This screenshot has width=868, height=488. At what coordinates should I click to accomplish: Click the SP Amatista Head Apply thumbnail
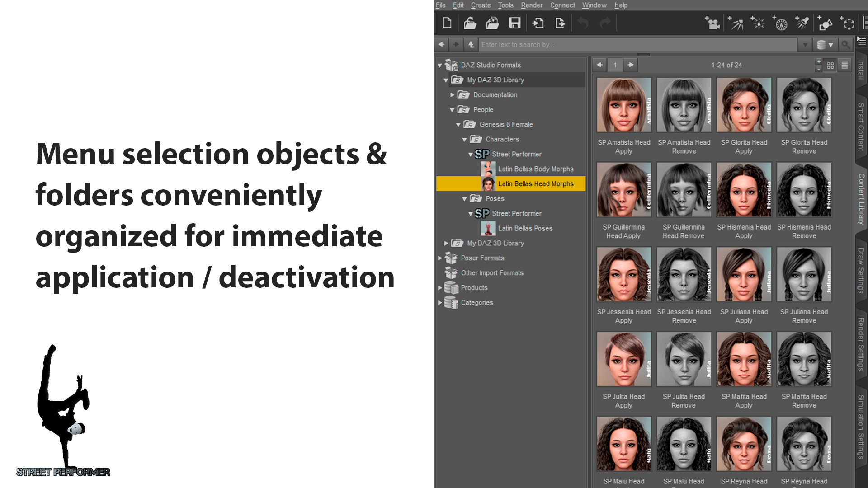tap(624, 105)
